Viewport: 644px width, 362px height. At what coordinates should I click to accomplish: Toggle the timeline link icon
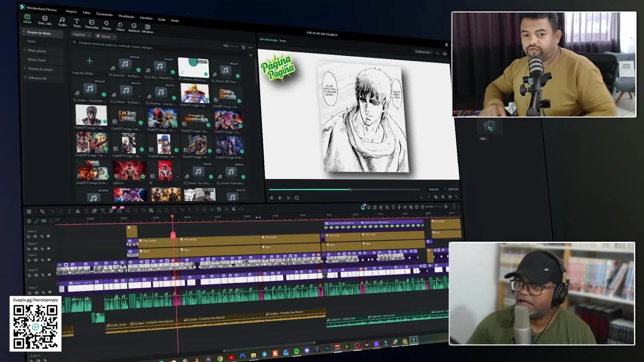click(36, 221)
